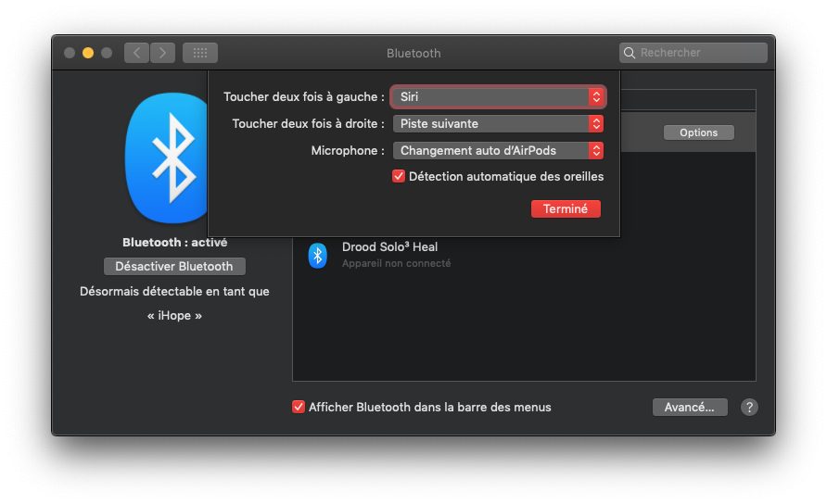Focus the Rechercher search field

tap(693, 53)
